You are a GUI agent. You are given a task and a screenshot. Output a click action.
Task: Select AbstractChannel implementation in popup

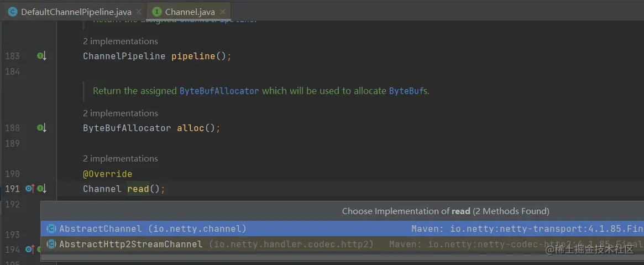point(342,228)
